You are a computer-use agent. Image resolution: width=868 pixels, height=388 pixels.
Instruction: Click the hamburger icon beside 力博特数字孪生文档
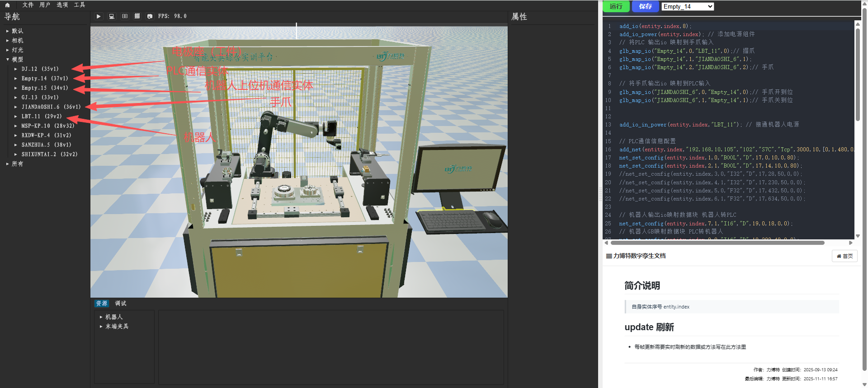tap(609, 256)
